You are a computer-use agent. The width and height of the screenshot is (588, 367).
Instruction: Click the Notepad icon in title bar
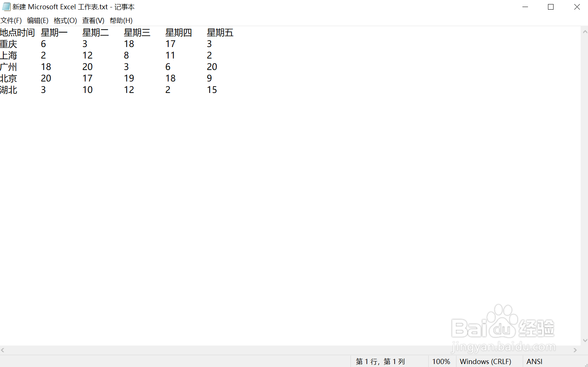(x=6, y=7)
